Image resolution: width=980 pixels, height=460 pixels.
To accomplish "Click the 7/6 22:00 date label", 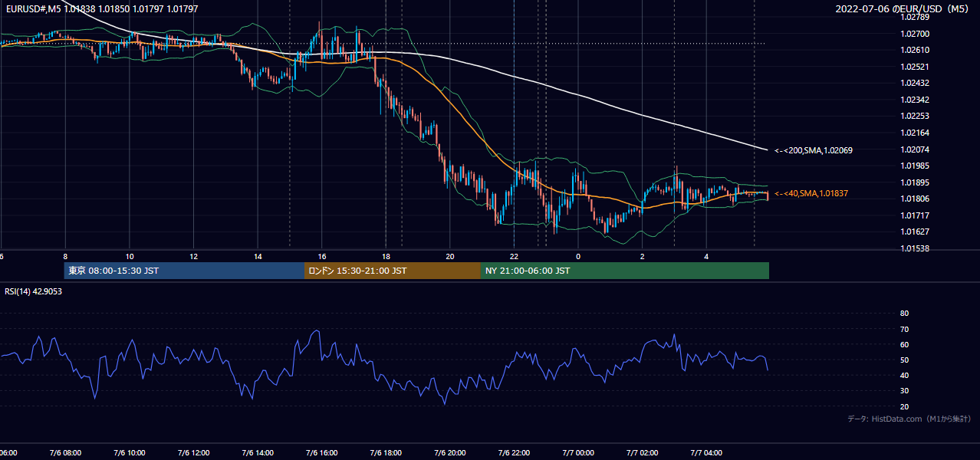I will tap(514, 453).
